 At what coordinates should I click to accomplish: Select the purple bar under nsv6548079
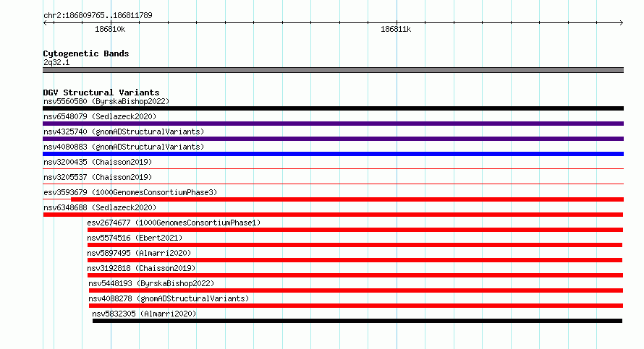coord(333,124)
